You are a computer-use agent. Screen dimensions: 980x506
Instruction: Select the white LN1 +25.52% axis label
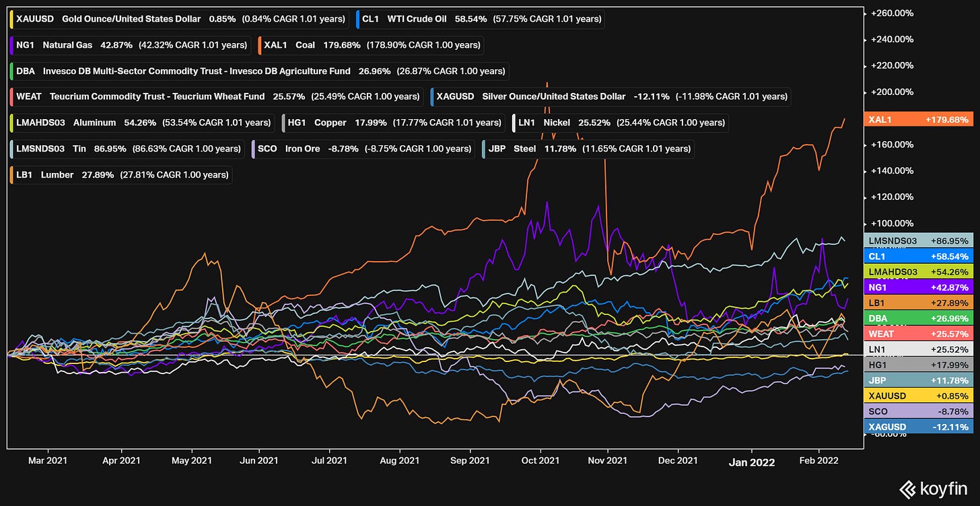click(x=918, y=349)
